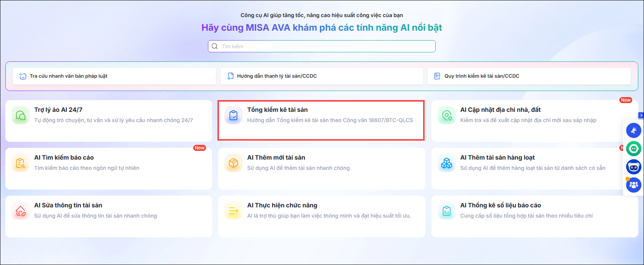Click the Tổng kiểm kê tài sản clipboard icon
This screenshot has width=644, height=265.
pos(233,115)
